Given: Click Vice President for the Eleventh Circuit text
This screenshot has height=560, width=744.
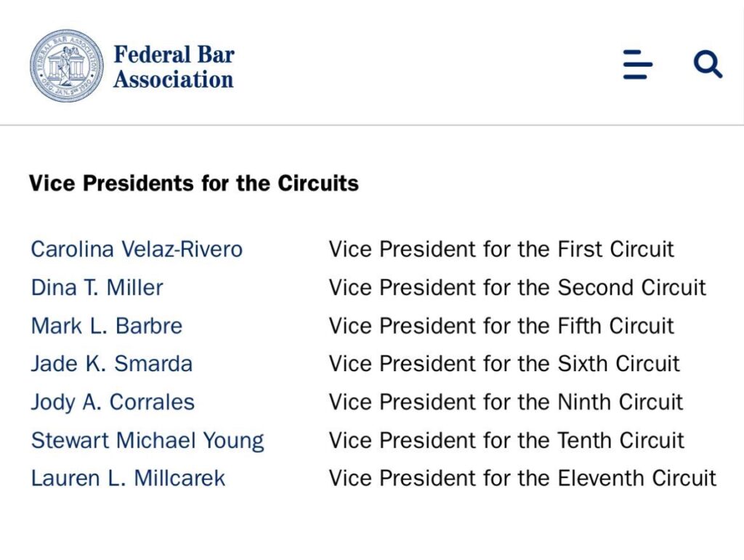Looking at the screenshot, I should (522, 478).
